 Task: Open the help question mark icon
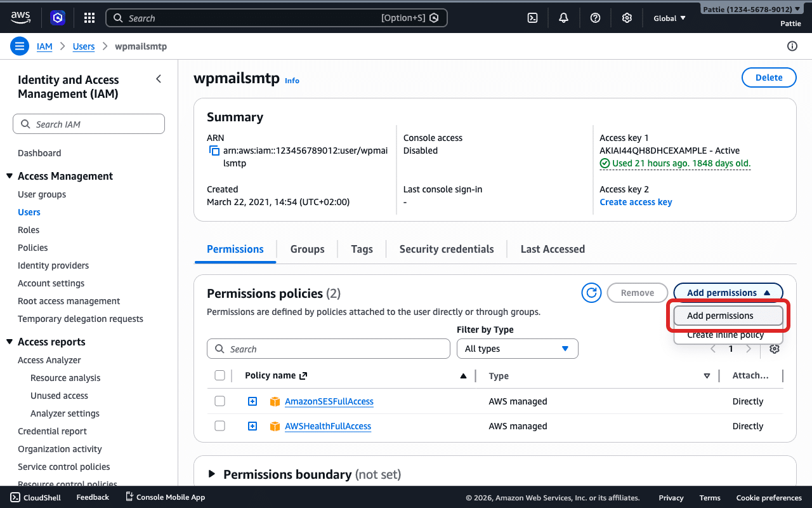[x=595, y=18]
